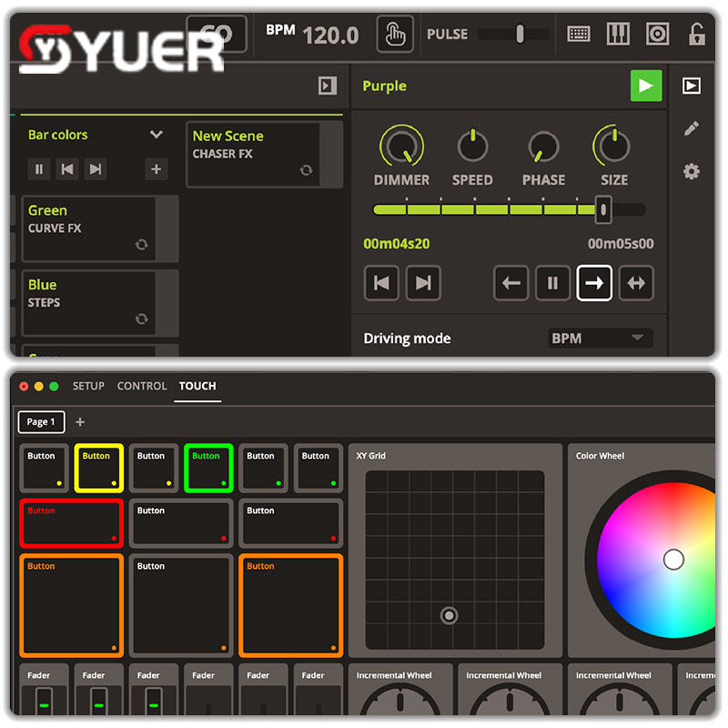Click the loop icon on Green scene

(142, 244)
